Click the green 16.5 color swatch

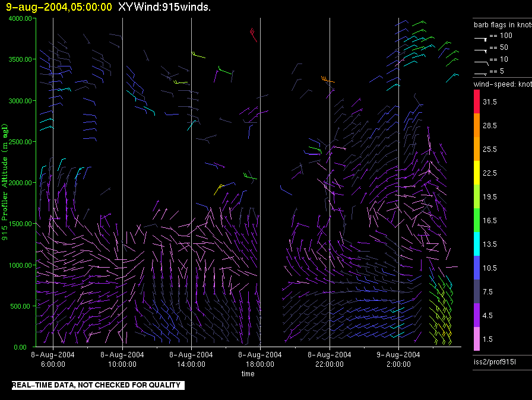click(x=477, y=220)
